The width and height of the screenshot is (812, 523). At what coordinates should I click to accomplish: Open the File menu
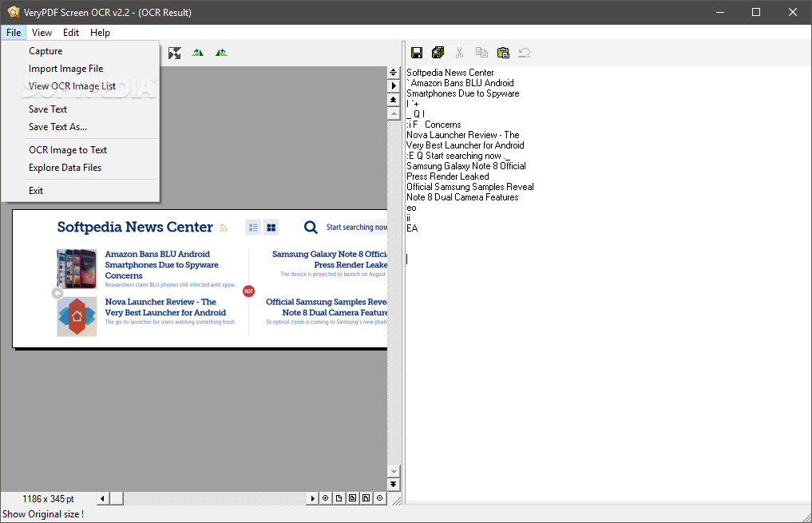[x=14, y=33]
